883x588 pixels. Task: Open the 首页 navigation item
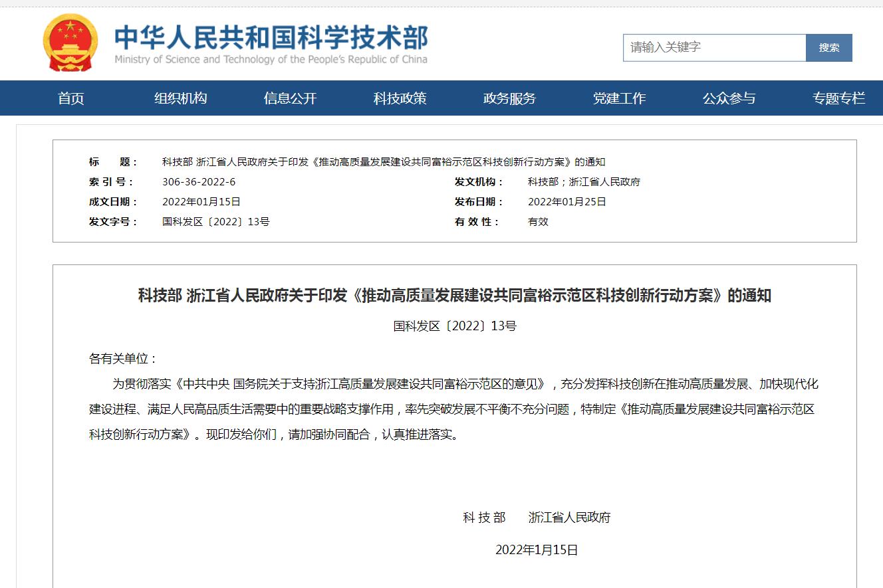[x=71, y=98]
